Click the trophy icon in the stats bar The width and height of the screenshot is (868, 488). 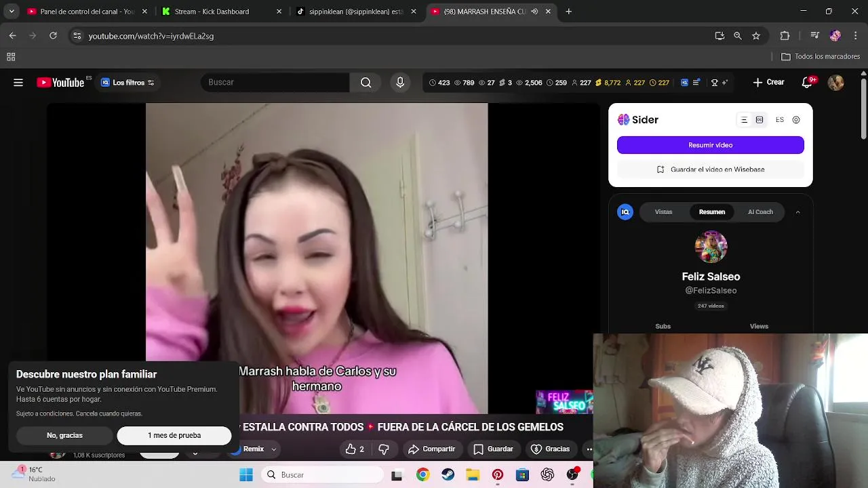714,83
